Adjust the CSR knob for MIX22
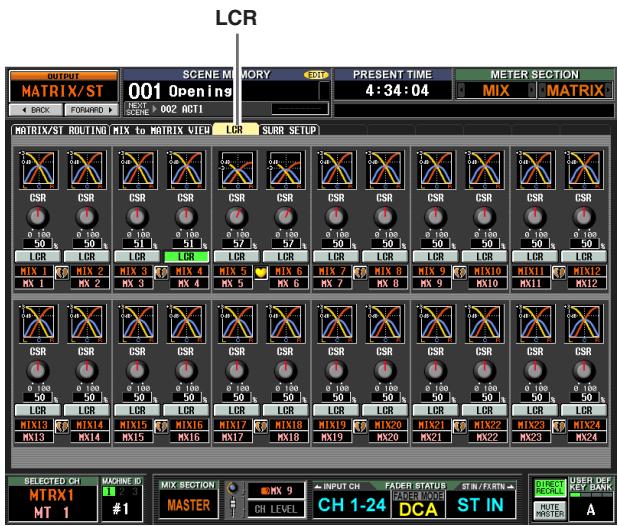 (484, 371)
